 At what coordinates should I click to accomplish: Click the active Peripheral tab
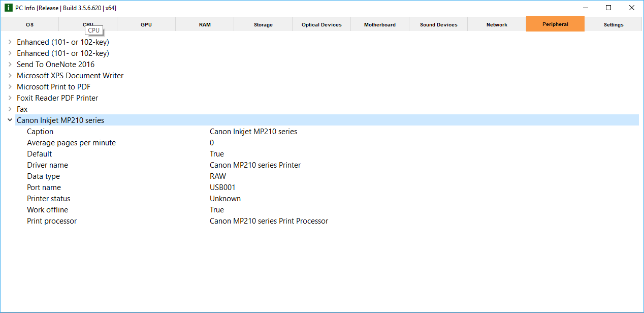coord(555,23)
